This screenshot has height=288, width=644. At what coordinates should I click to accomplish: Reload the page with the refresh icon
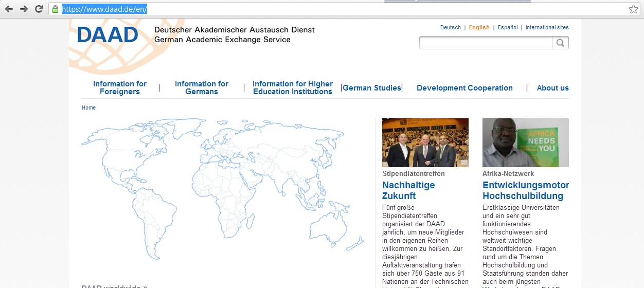tap(39, 9)
